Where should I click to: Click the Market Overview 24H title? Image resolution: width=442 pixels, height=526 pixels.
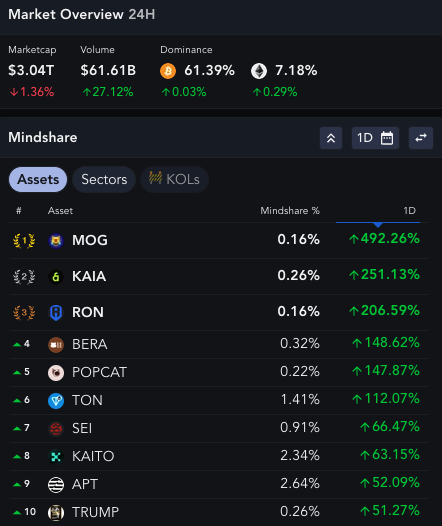point(81,14)
